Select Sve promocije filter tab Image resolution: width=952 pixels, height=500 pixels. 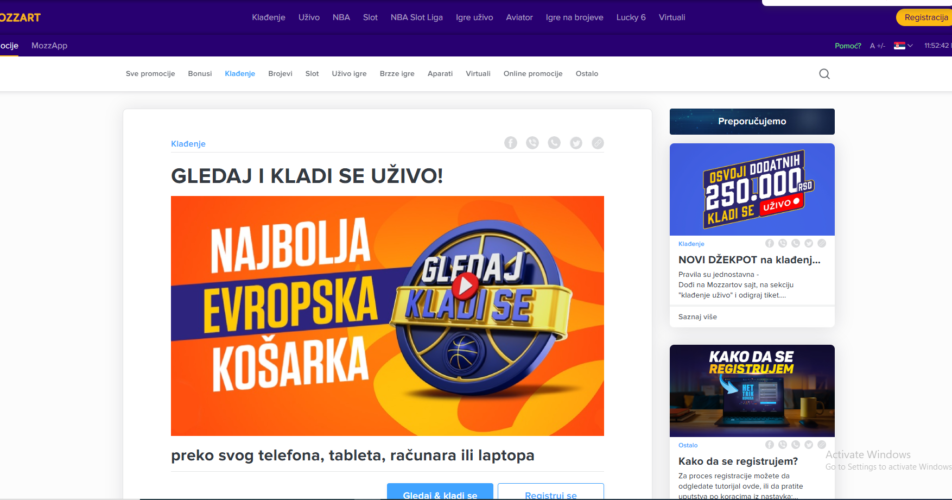(150, 73)
